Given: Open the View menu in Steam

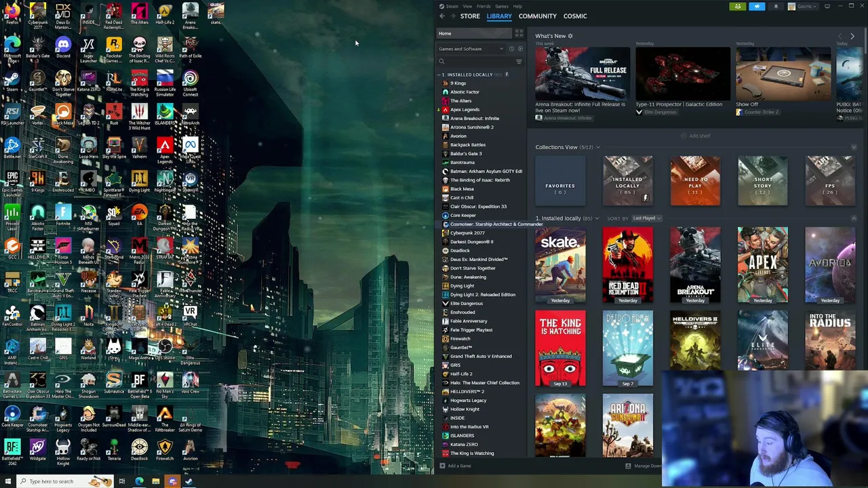Looking at the screenshot, I should pos(467,6).
